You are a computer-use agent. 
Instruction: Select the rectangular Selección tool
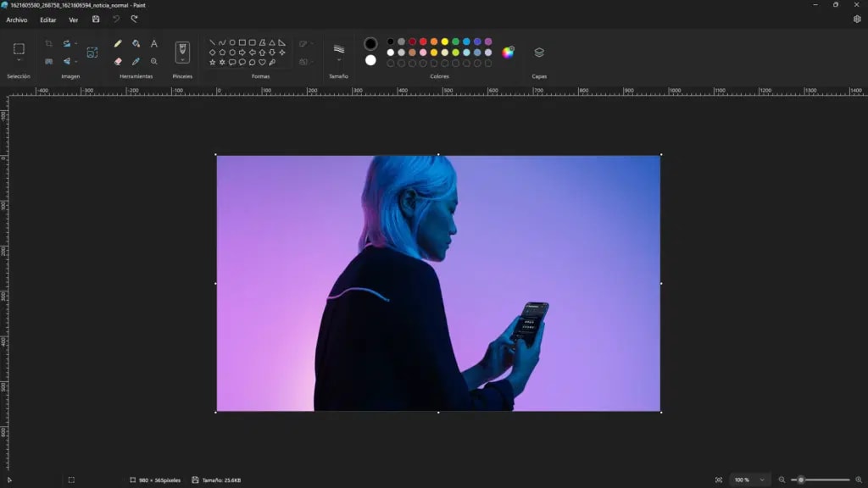pyautogui.click(x=19, y=48)
